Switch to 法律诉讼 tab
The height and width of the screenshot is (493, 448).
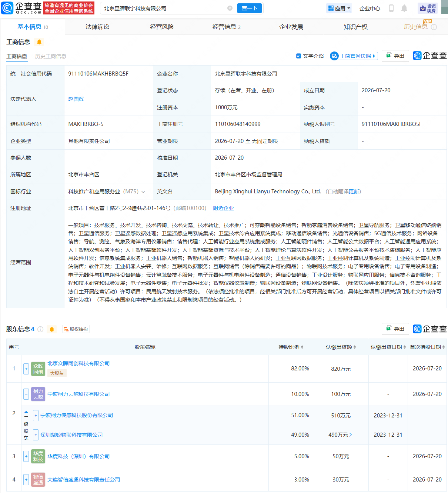pos(97,27)
